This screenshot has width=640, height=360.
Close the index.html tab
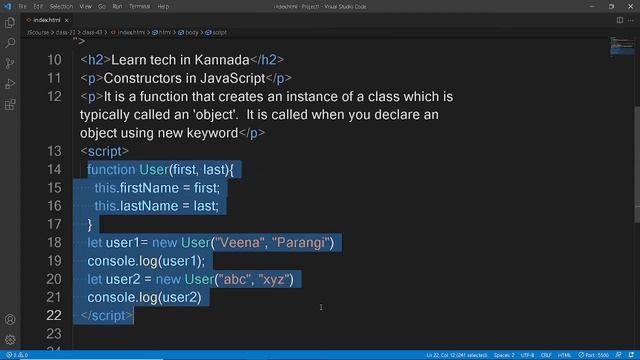click(x=67, y=20)
